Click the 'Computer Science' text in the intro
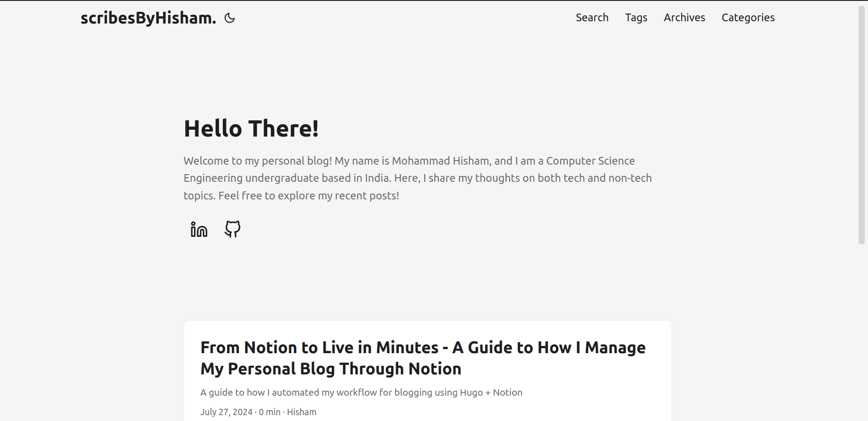The height and width of the screenshot is (421, 868). click(590, 161)
